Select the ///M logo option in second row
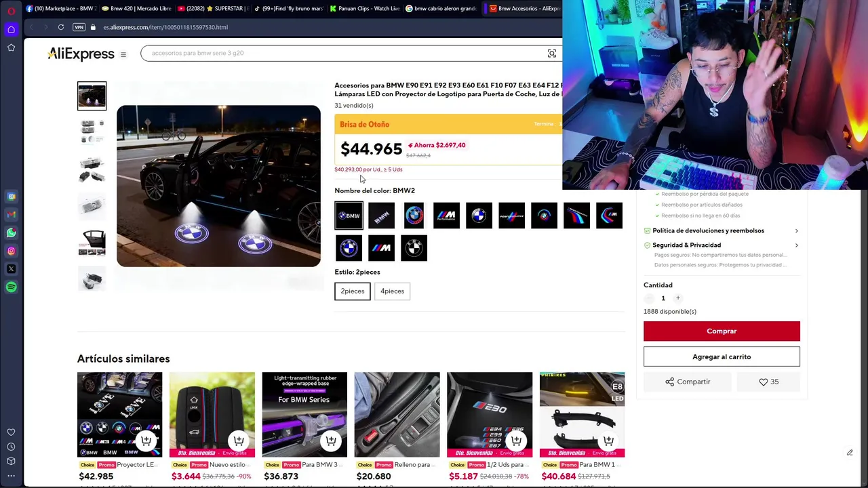Image resolution: width=868 pixels, height=488 pixels. coord(381,248)
